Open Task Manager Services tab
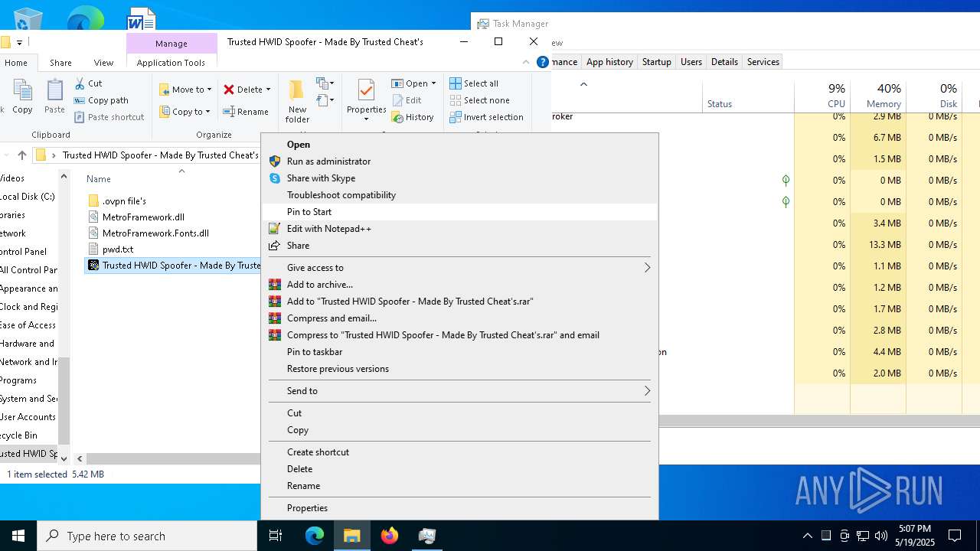This screenshot has width=980, height=551. point(763,62)
